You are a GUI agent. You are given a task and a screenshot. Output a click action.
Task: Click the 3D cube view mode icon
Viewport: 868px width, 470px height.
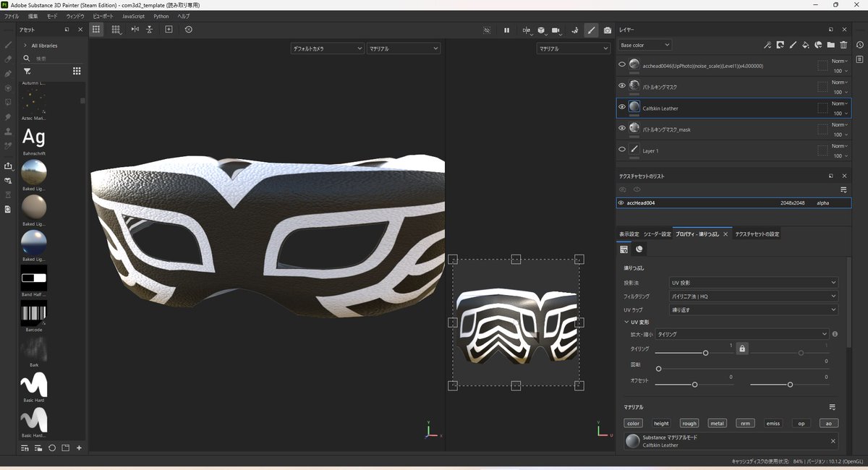click(x=541, y=30)
